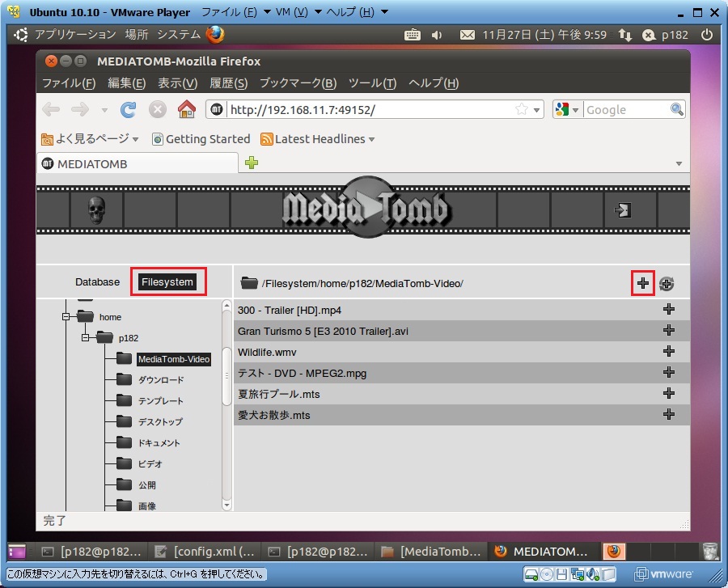Image resolution: width=728 pixels, height=588 pixels.
Task: Select the テンプレート folder
Action: tap(161, 401)
